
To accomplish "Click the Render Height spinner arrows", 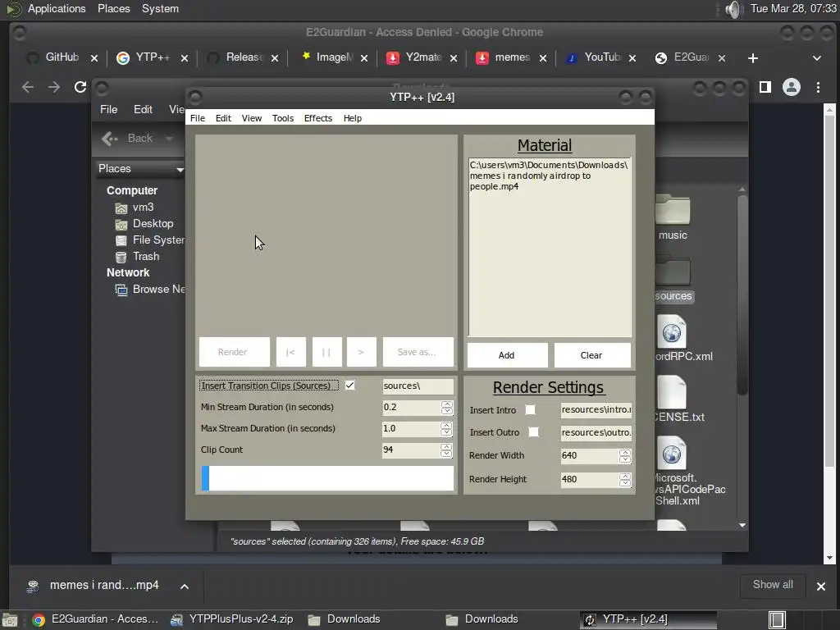I will [x=624, y=479].
